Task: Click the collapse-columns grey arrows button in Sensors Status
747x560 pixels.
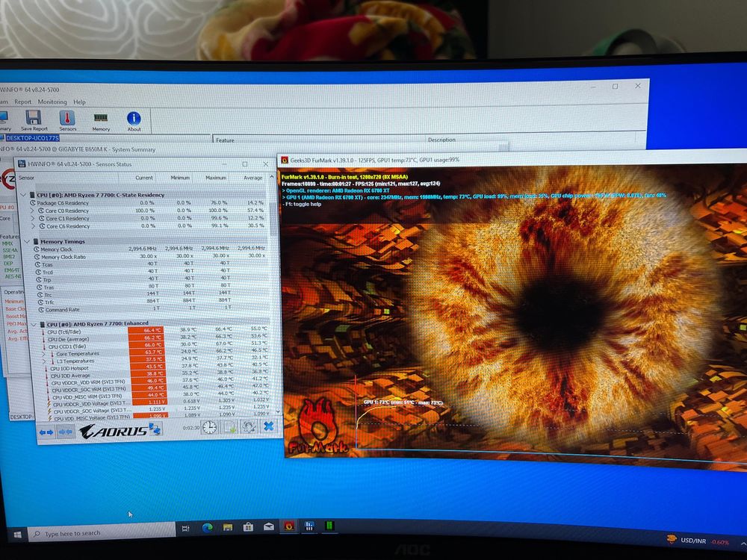Action: click(x=65, y=432)
